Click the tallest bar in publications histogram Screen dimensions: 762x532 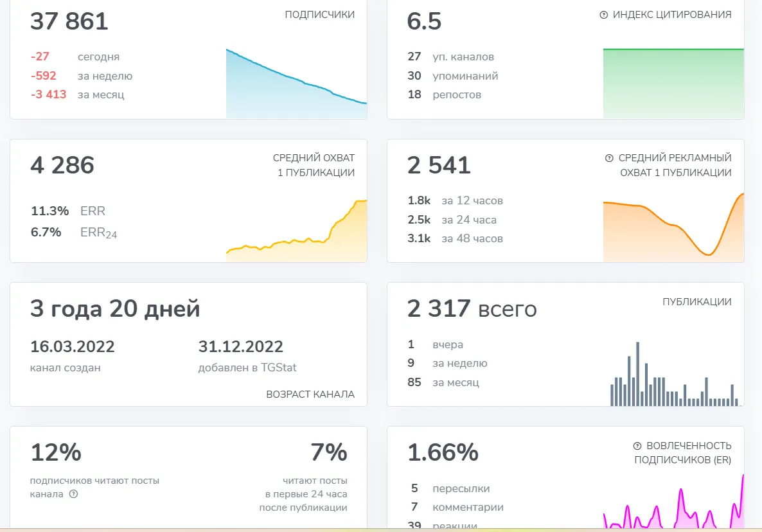637,374
